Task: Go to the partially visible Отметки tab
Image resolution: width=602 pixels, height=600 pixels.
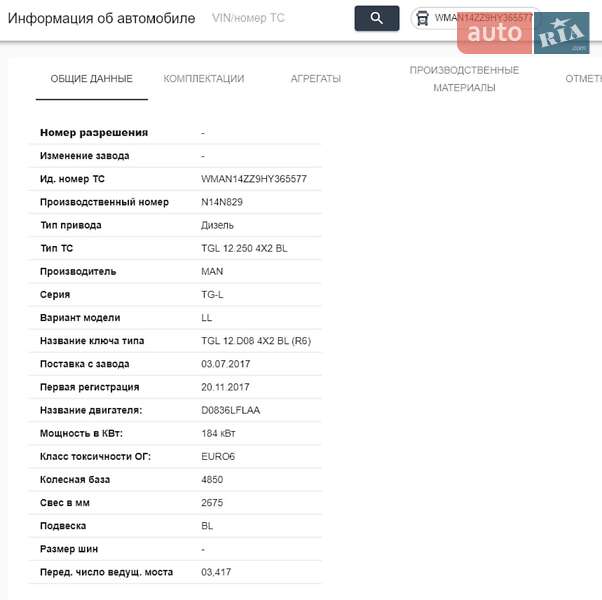Action: [582, 79]
